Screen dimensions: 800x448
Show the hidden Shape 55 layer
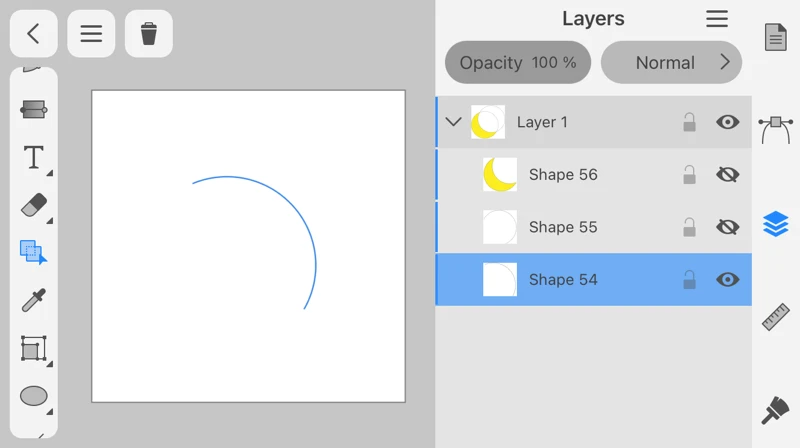pos(727,227)
